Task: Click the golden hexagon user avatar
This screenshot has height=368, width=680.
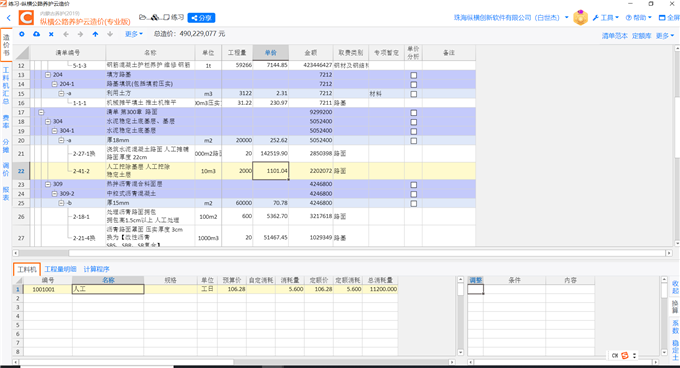Action: [x=580, y=18]
